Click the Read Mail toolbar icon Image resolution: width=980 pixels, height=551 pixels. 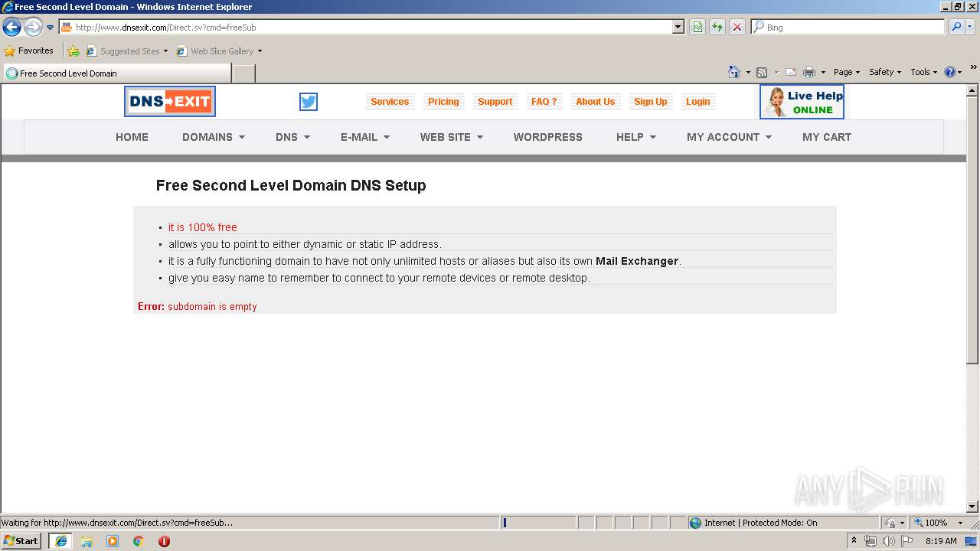click(791, 72)
